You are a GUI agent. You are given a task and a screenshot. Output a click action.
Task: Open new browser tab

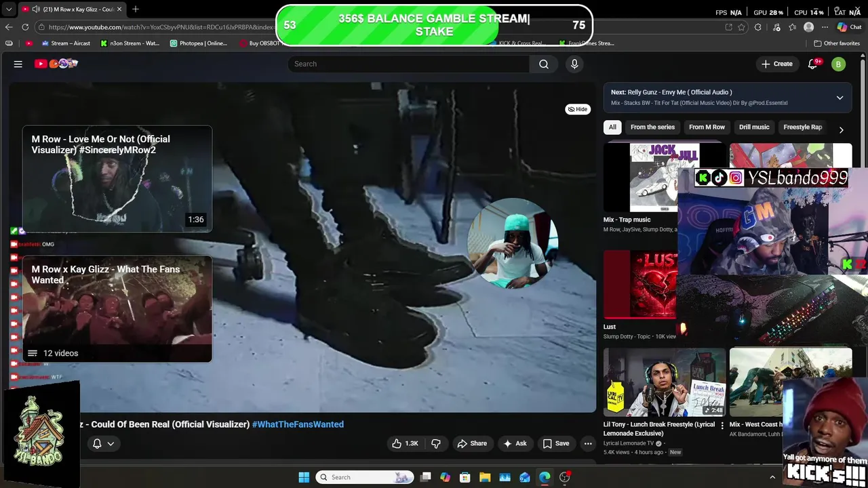pos(135,9)
